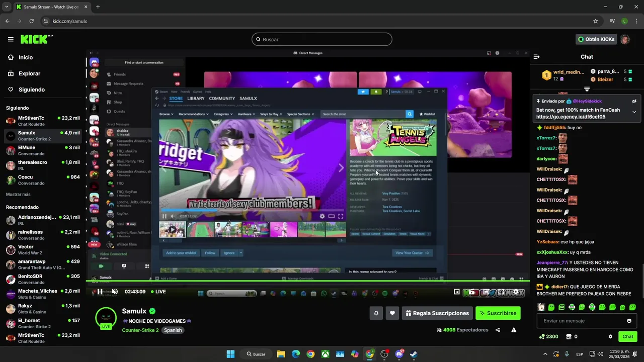Open the Vector recommended channel
The height and width of the screenshot is (362, 644).
pos(43,250)
